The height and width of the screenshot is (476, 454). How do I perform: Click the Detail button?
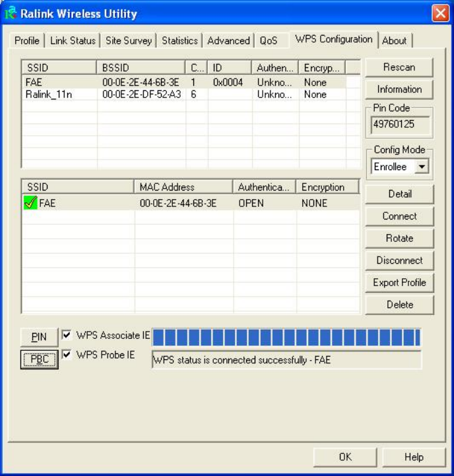pos(400,194)
